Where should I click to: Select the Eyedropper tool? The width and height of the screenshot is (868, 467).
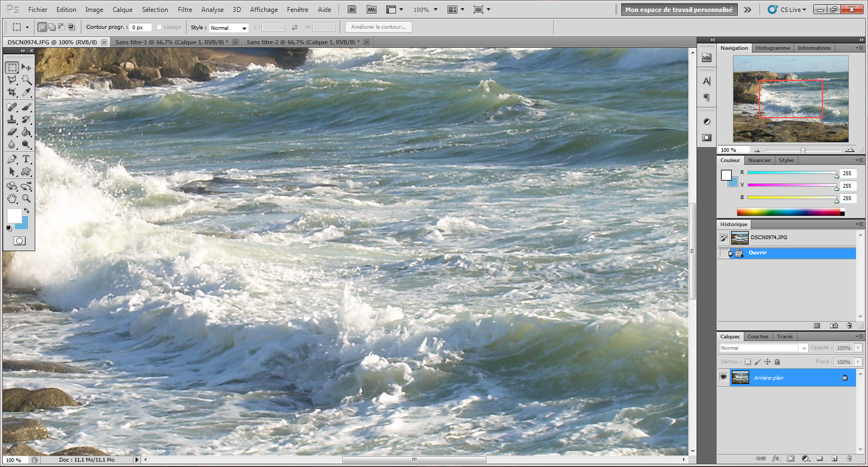(x=26, y=92)
